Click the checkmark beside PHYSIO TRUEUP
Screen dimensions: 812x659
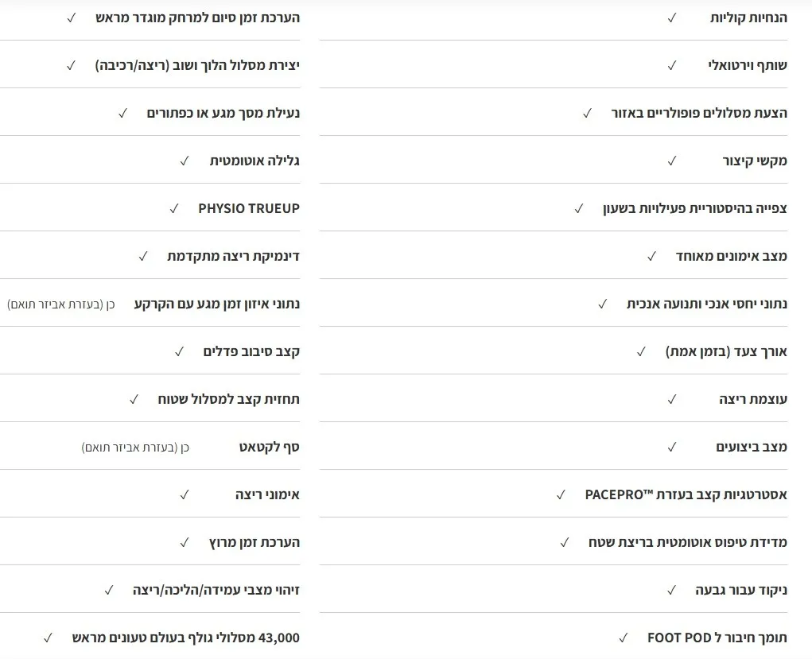(x=174, y=208)
